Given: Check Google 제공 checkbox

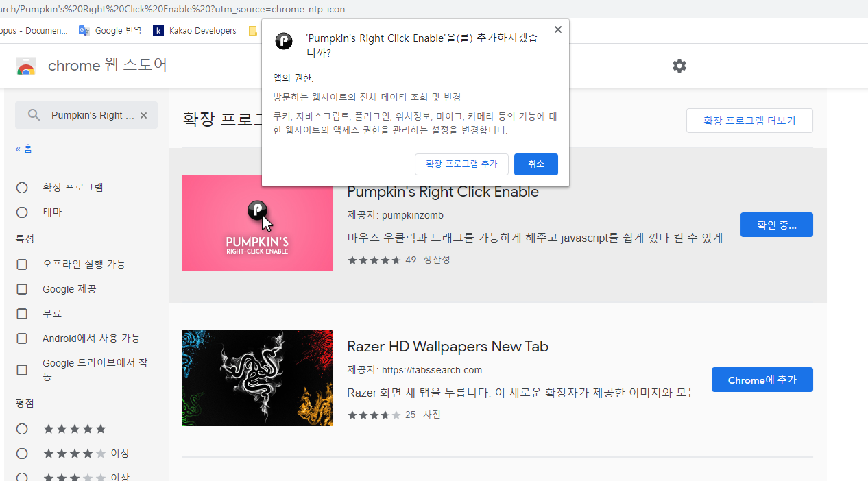Looking at the screenshot, I should point(22,289).
